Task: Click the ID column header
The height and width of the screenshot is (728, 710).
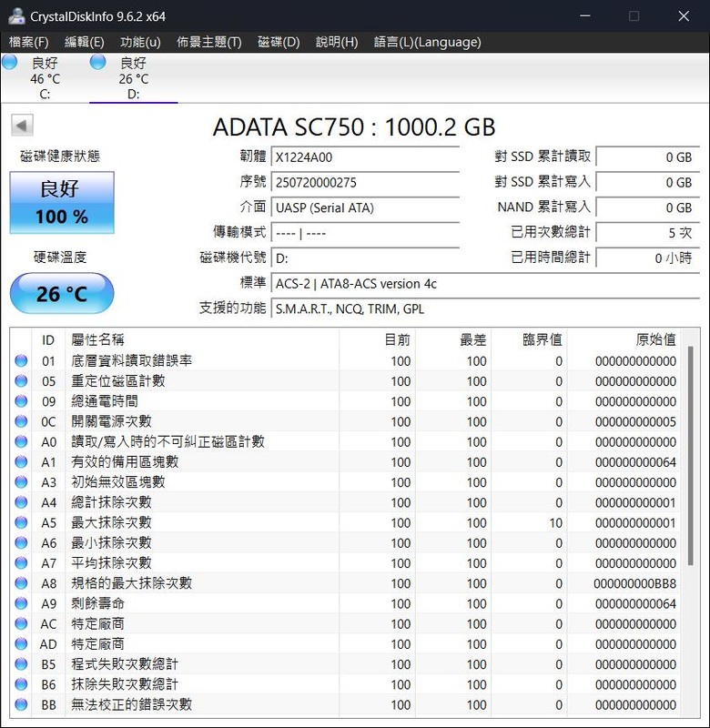Action: (x=48, y=339)
